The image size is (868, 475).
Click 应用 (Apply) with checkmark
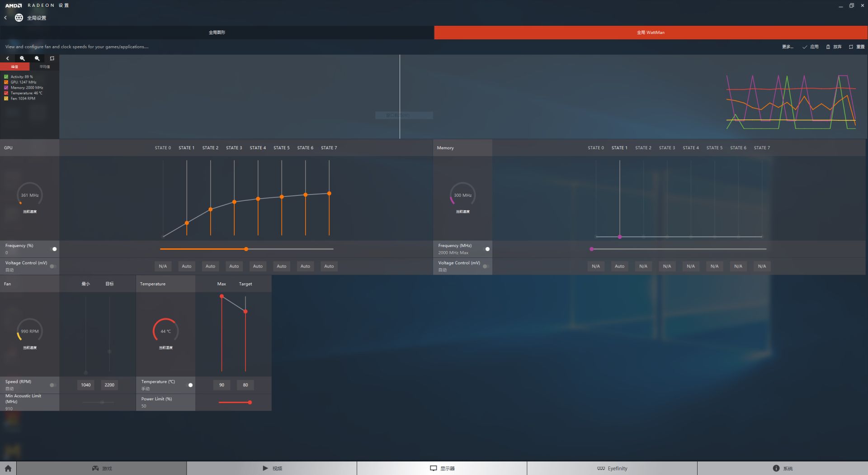click(810, 47)
